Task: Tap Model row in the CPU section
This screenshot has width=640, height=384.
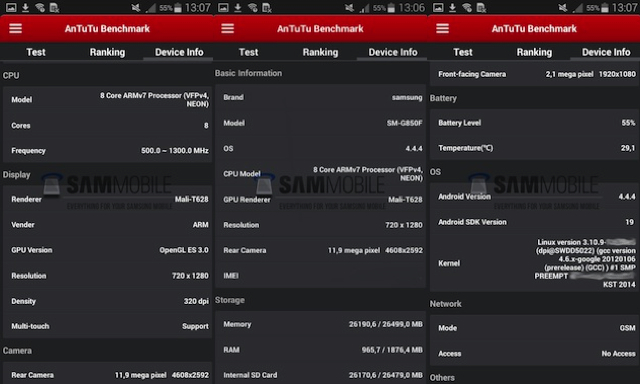Action: (108, 100)
